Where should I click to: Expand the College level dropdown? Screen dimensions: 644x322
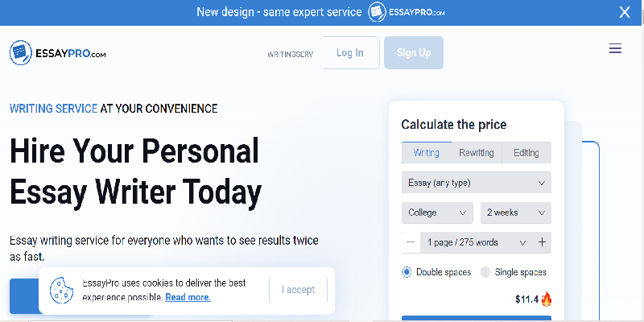pos(437,213)
